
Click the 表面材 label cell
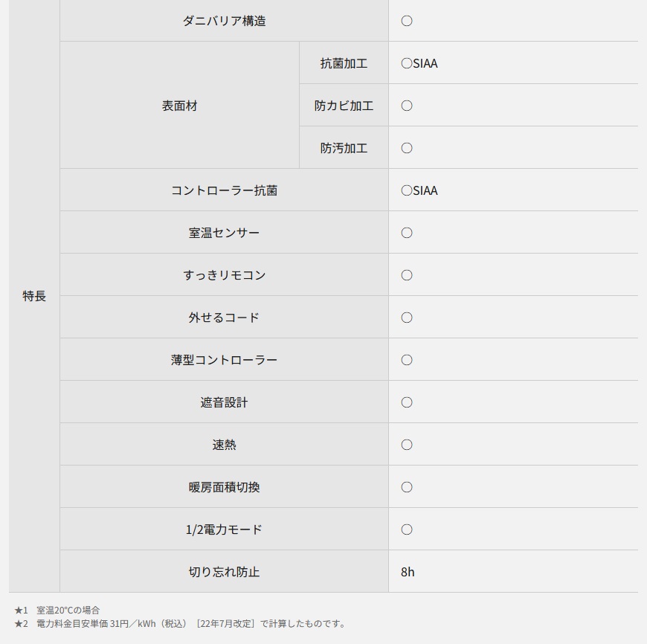point(179,106)
